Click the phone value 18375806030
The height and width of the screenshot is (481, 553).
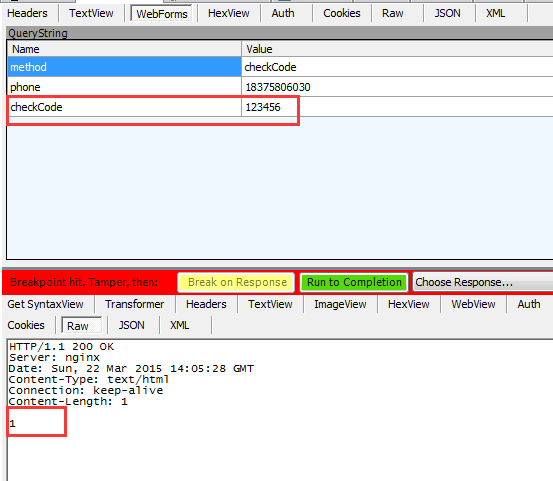click(x=397, y=87)
